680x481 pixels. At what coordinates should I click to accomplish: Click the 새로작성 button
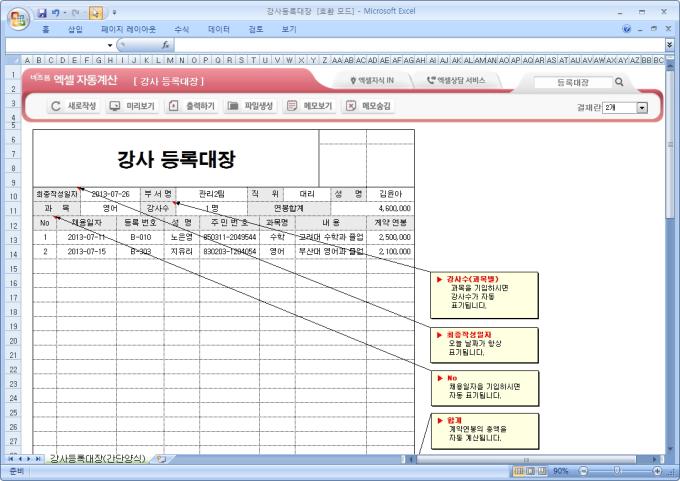(73, 106)
